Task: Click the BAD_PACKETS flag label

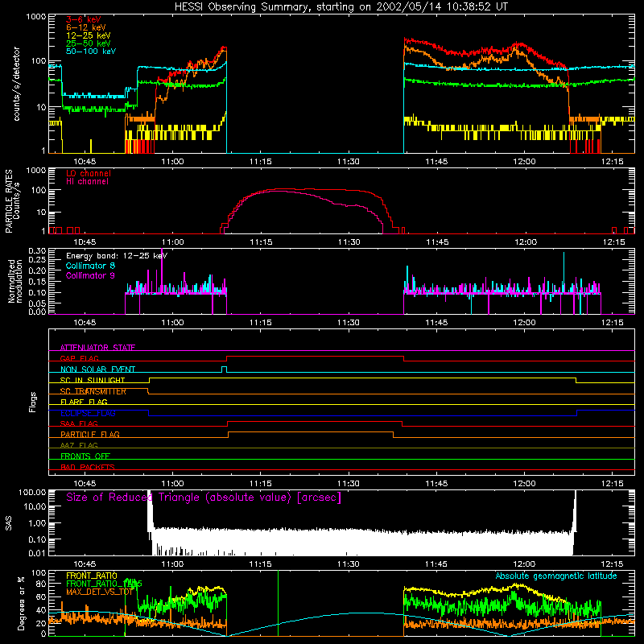Action: [x=88, y=467]
